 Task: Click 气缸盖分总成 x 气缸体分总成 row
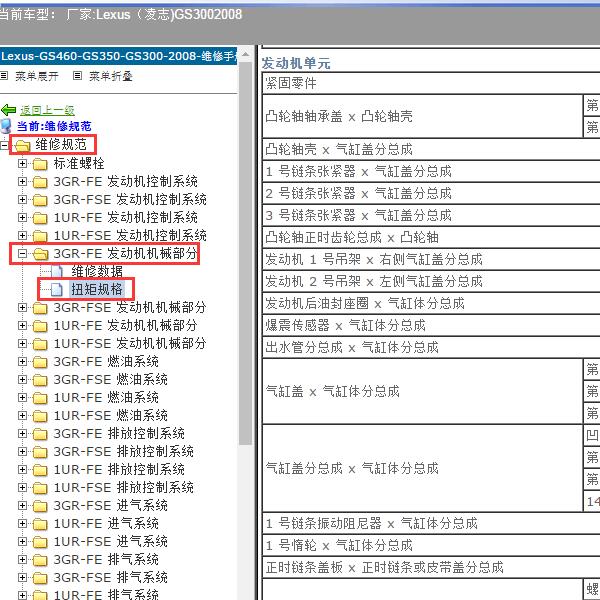click(422, 468)
